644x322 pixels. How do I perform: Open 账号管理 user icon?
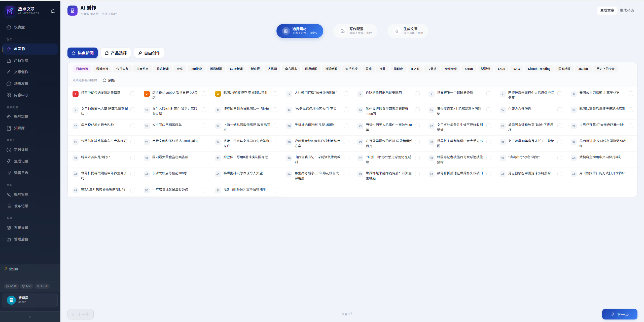click(9, 194)
